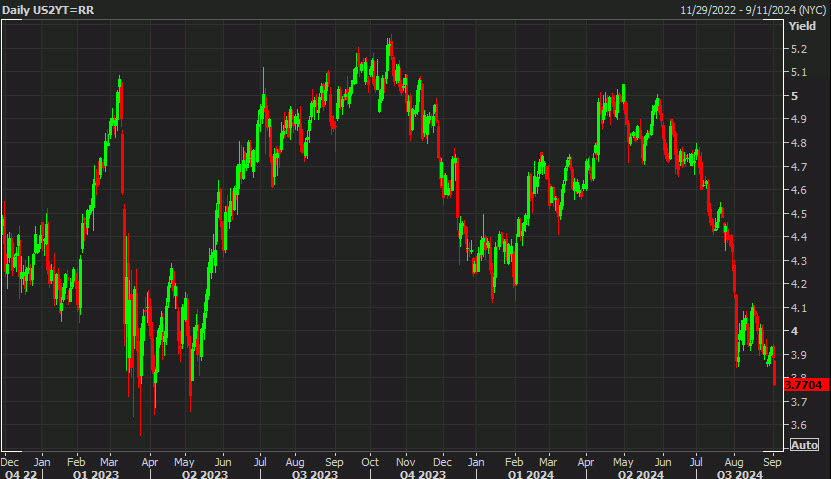The image size is (831, 479).
Task: Click the 4.4 yield axis value
Action: (798, 237)
